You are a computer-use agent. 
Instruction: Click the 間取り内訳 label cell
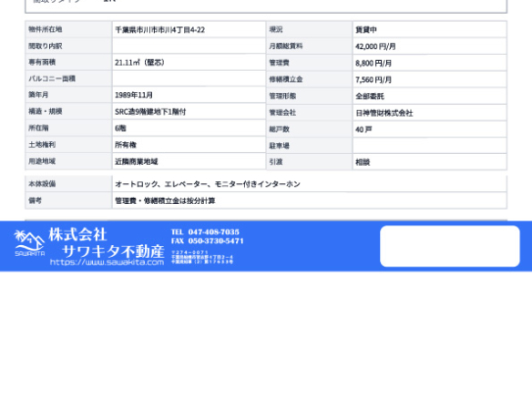tap(68, 46)
